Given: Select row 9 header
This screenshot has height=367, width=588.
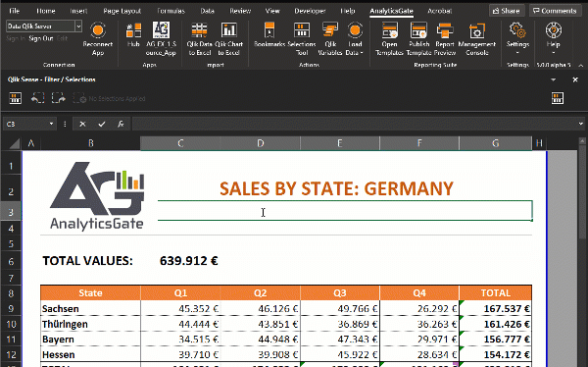Looking at the screenshot, I should (11, 309).
